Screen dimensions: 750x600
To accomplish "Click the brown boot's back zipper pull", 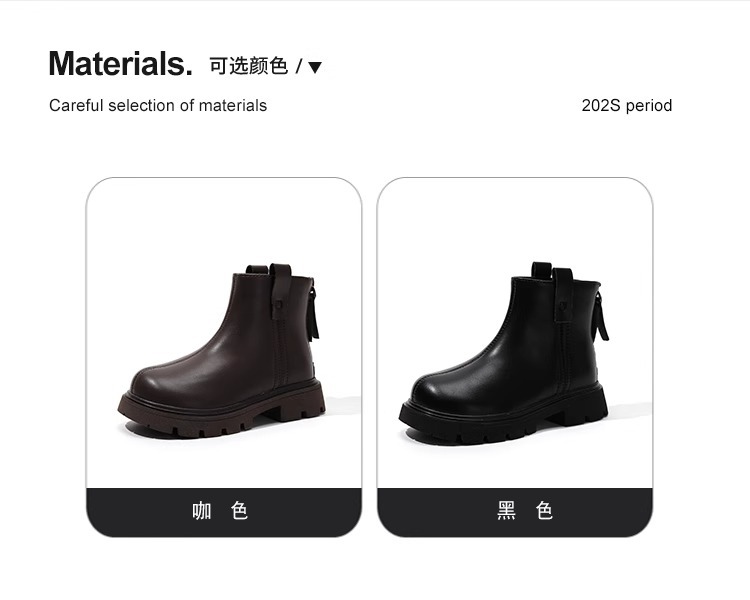I will [x=314, y=313].
